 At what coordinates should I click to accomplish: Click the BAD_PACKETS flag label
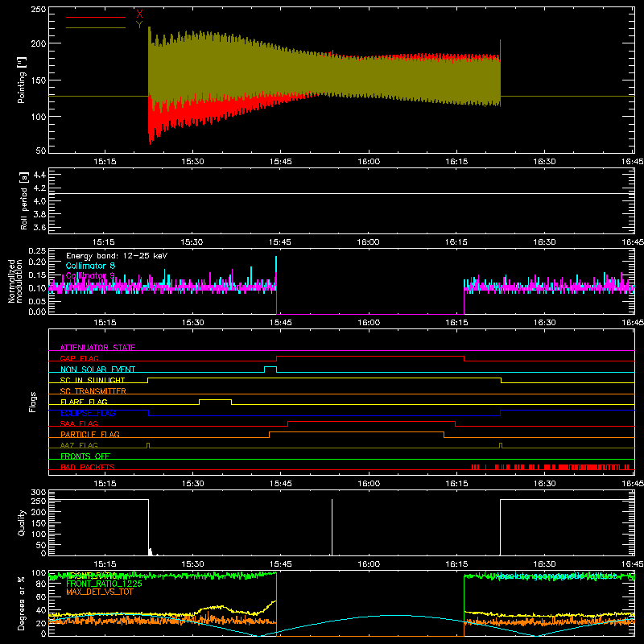pyautogui.click(x=88, y=467)
